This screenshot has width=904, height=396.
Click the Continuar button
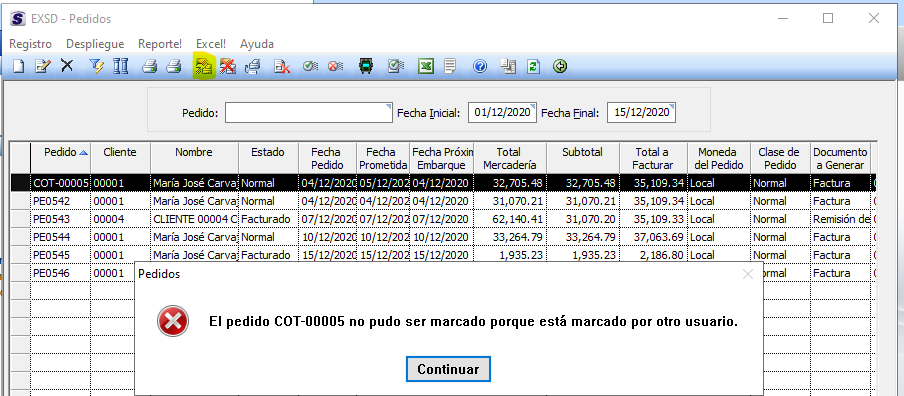pos(448,369)
